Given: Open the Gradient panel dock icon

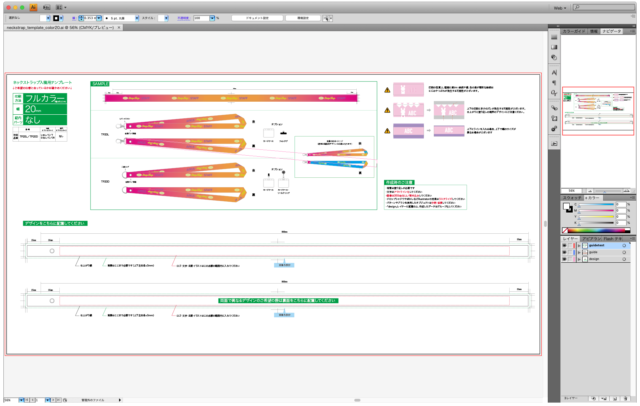Looking at the screenshot, I should [554, 47].
